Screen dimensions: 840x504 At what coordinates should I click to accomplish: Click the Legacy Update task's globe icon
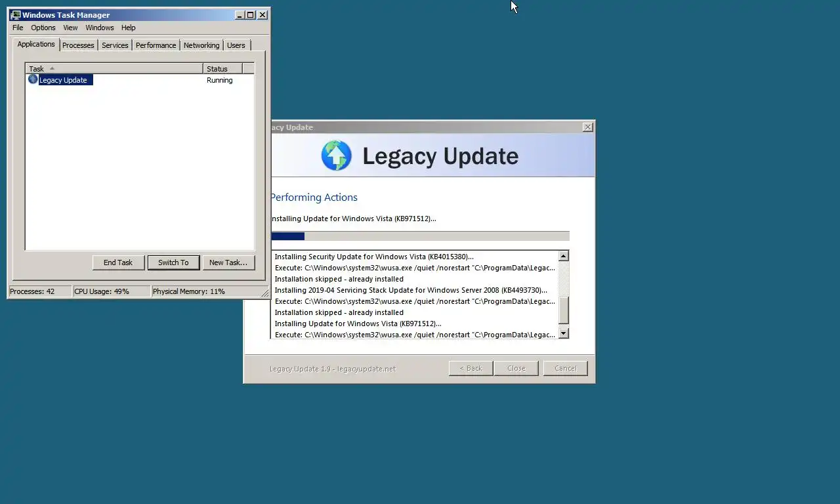point(33,79)
